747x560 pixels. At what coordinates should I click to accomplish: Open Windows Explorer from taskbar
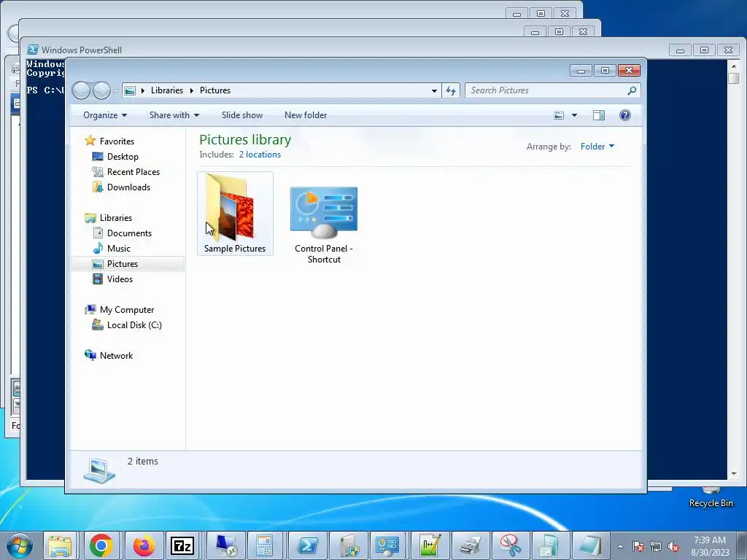60,545
